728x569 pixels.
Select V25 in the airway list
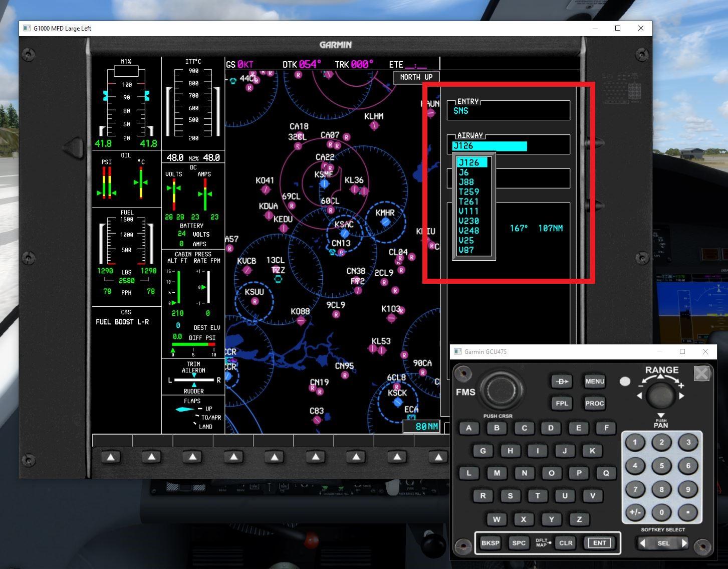[466, 240]
